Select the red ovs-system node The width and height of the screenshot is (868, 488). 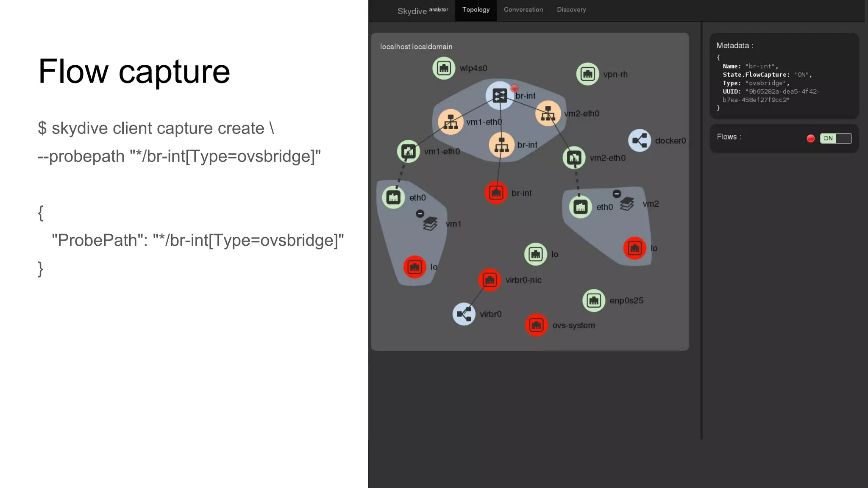pos(536,325)
